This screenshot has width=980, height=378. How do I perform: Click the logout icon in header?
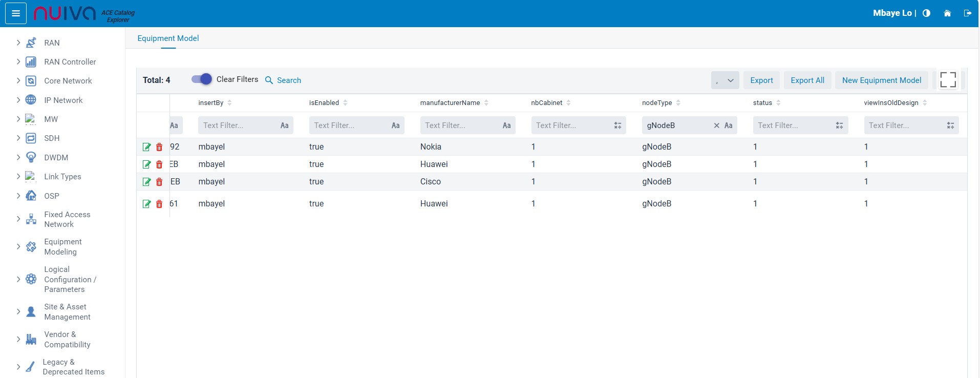click(967, 13)
